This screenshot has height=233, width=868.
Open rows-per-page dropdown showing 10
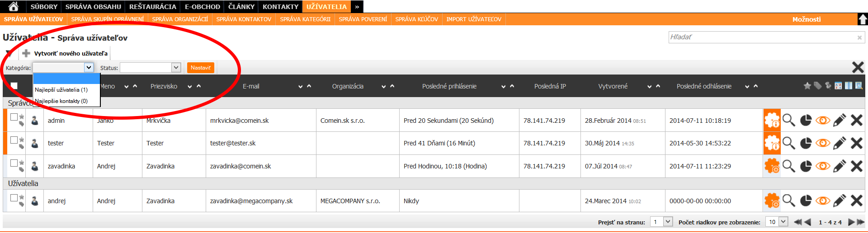point(777,222)
